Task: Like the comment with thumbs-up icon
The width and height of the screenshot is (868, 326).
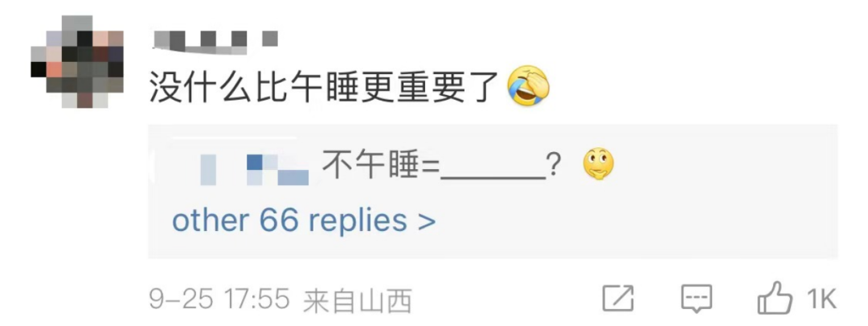Action: coord(776,299)
